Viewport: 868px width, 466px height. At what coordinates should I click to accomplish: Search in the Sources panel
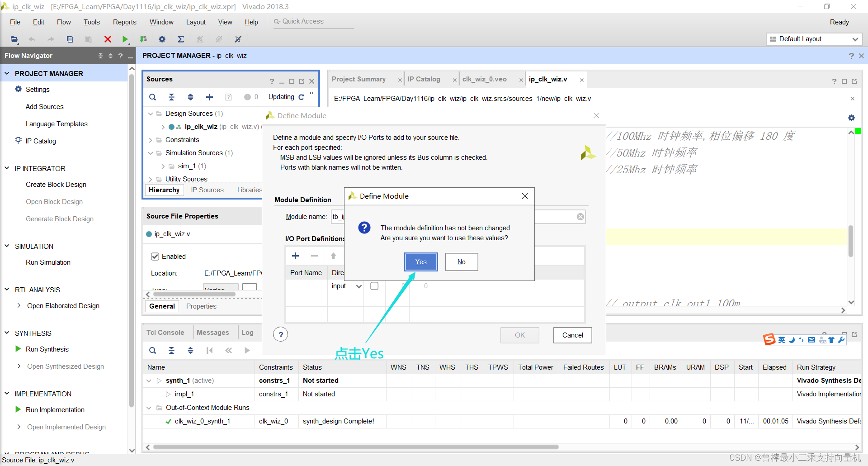tap(153, 97)
